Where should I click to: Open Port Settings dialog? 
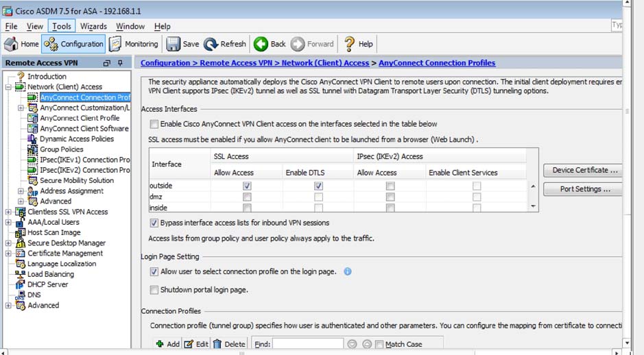(583, 189)
